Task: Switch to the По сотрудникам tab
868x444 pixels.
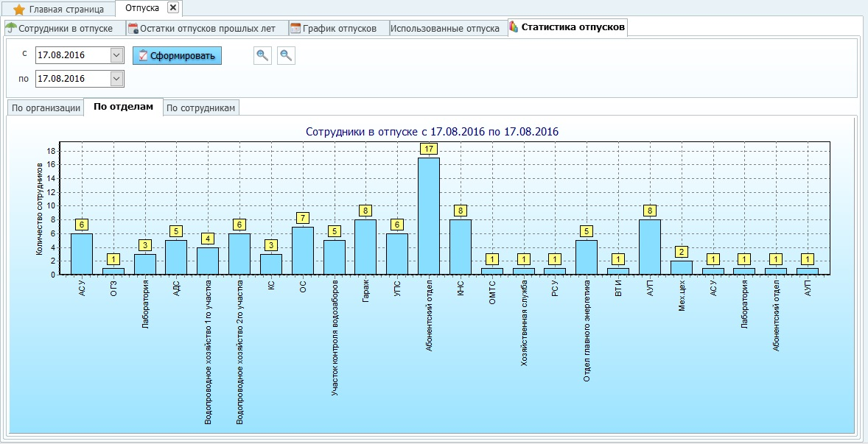Action: 200,108
